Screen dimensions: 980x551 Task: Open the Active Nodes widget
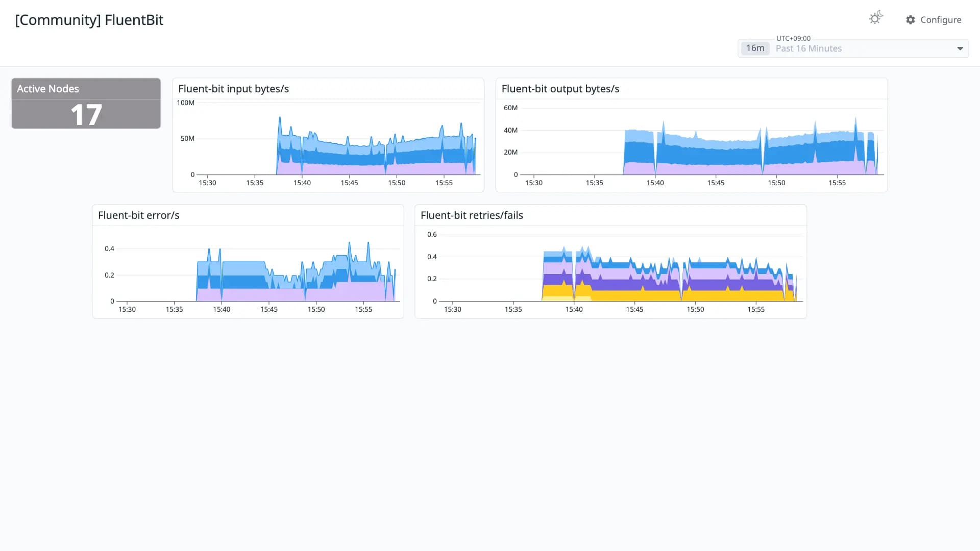(x=86, y=103)
